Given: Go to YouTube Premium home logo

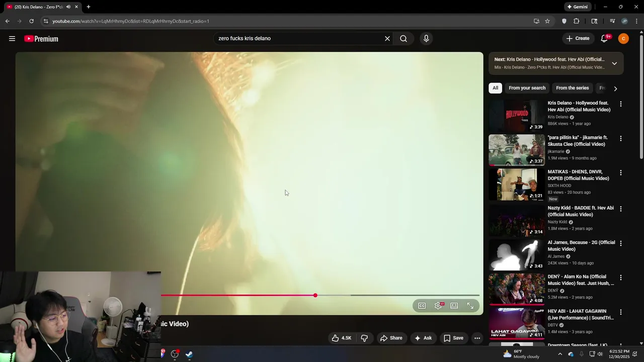Looking at the screenshot, I should click(x=41, y=39).
